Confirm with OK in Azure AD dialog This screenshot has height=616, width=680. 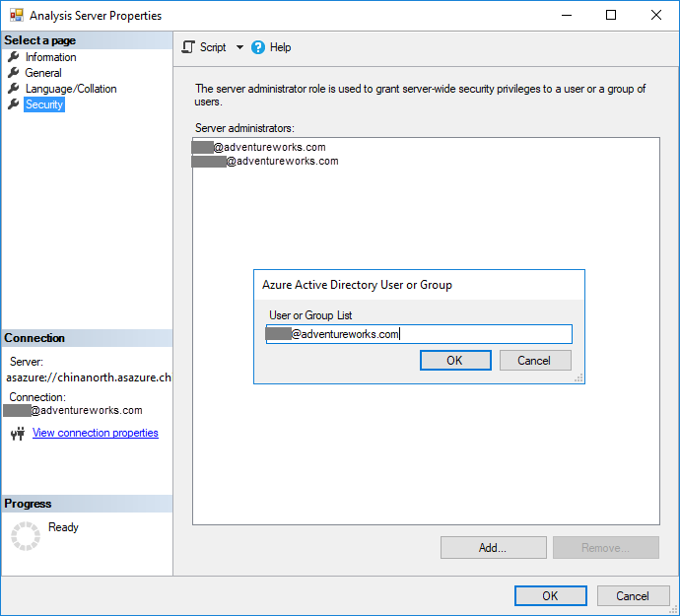[x=455, y=360]
